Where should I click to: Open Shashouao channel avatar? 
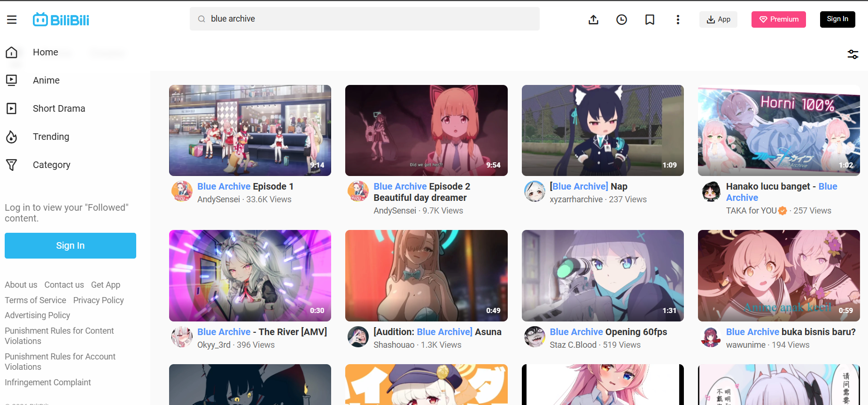pos(358,337)
